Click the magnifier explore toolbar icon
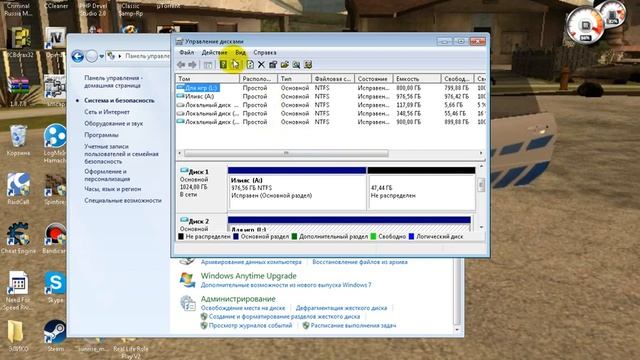 [x=296, y=64]
